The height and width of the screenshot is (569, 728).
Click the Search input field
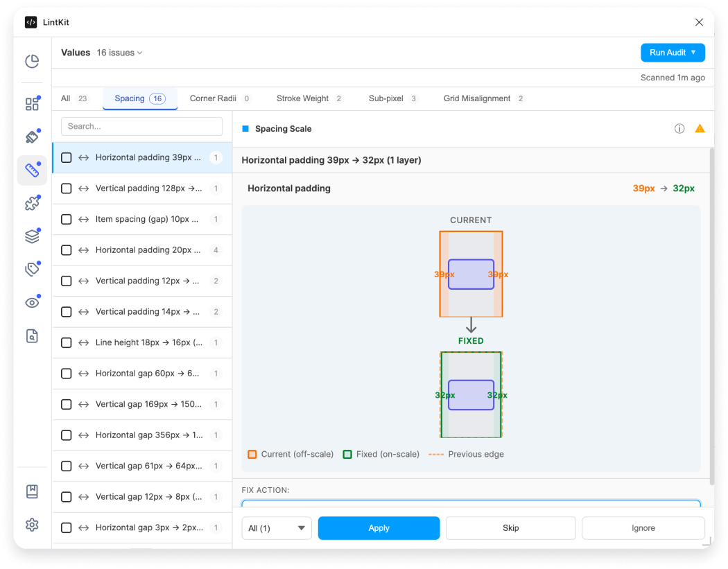tap(141, 126)
